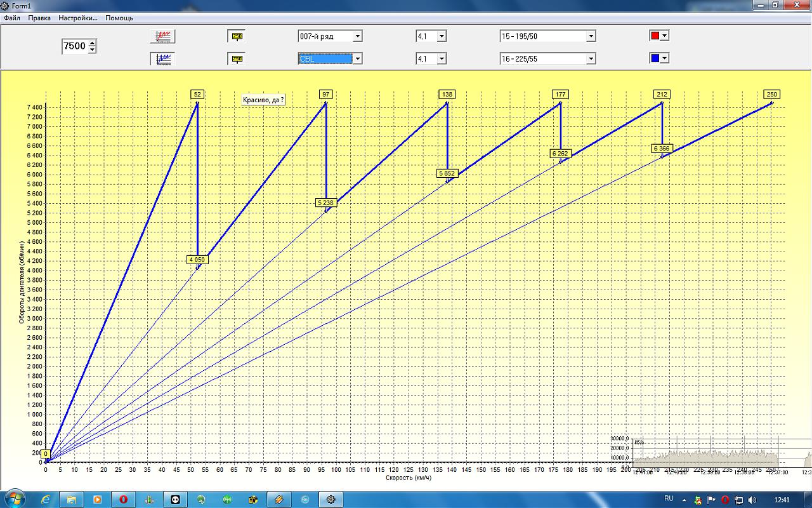Click the 4 050 RPM drop label
The width and height of the screenshot is (812, 508).
point(197,260)
